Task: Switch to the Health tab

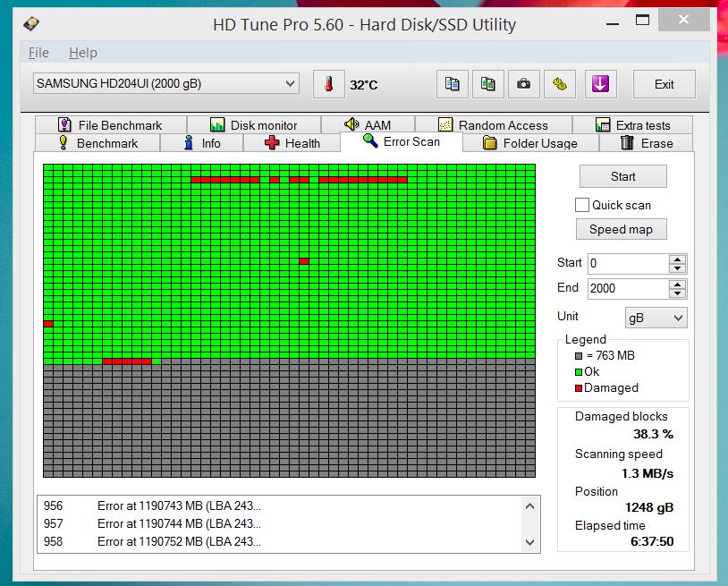Action: tap(292, 143)
